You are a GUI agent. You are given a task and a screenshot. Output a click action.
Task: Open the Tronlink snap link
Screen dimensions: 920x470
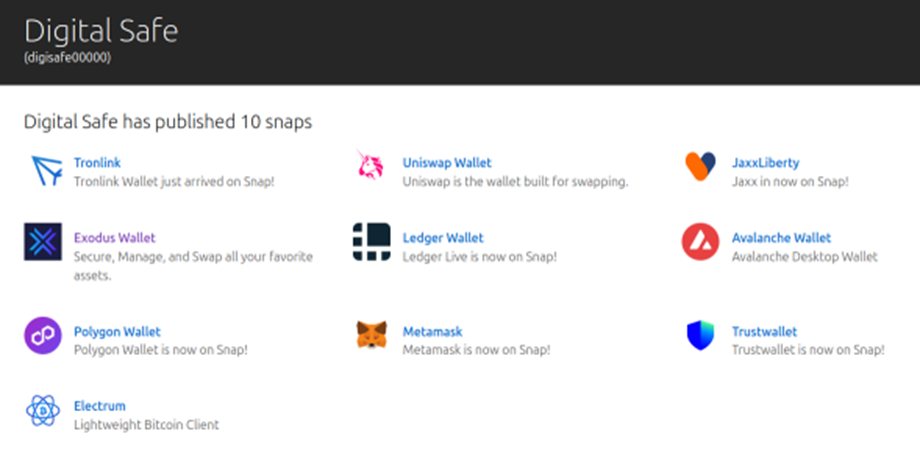pos(97,163)
